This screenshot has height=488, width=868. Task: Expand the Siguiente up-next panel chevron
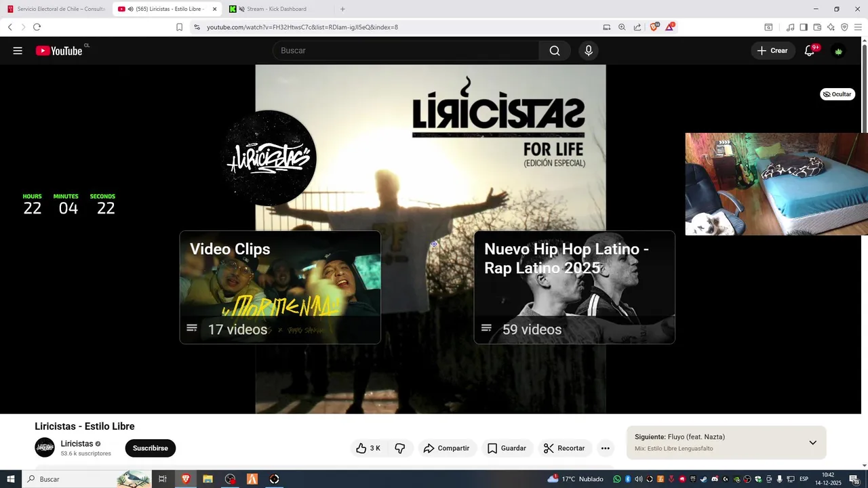coord(812,443)
